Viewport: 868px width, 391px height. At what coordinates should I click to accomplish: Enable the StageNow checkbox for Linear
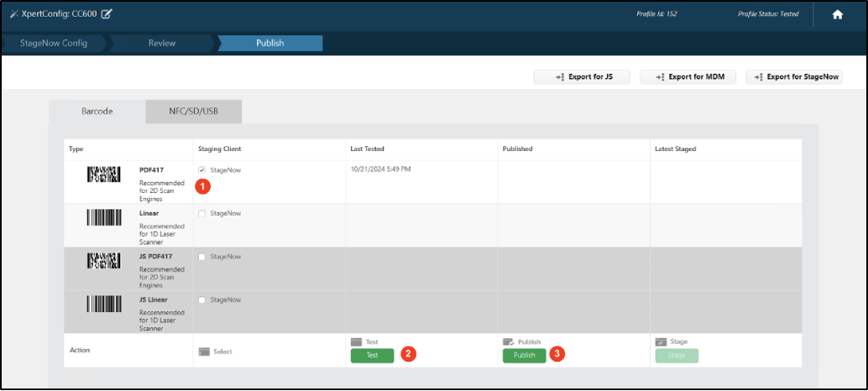tap(201, 213)
